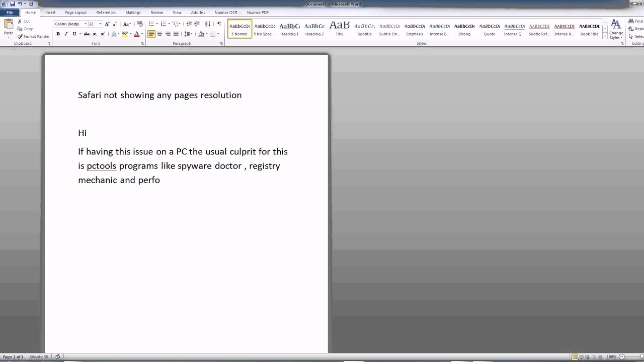Image resolution: width=644 pixels, height=362 pixels.
Task: Click the red font color swatch
Action: pos(136,34)
